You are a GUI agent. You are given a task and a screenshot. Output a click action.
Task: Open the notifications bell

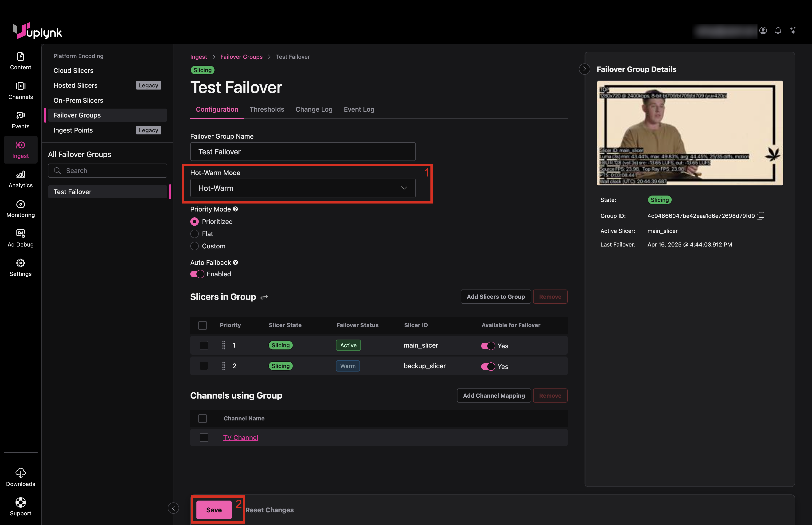(x=778, y=31)
